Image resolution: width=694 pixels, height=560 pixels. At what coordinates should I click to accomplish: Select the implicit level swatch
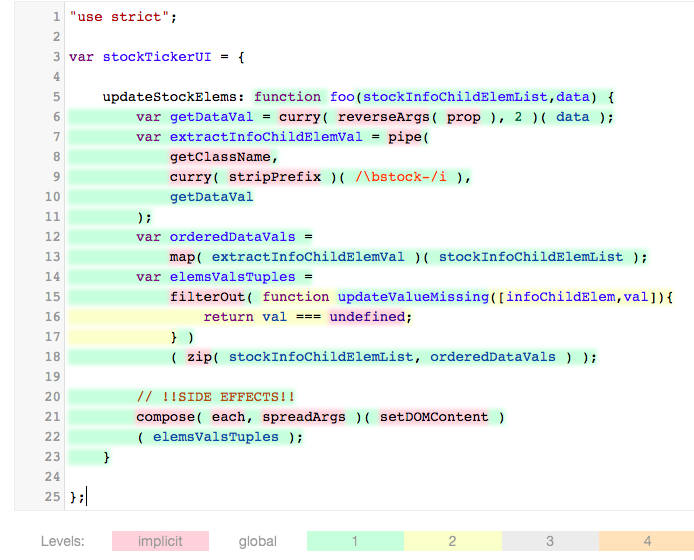tap(160, 541)
